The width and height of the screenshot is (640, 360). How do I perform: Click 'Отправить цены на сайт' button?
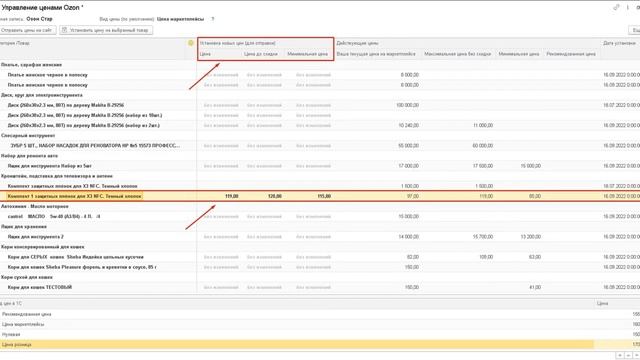tap(27, 30)
